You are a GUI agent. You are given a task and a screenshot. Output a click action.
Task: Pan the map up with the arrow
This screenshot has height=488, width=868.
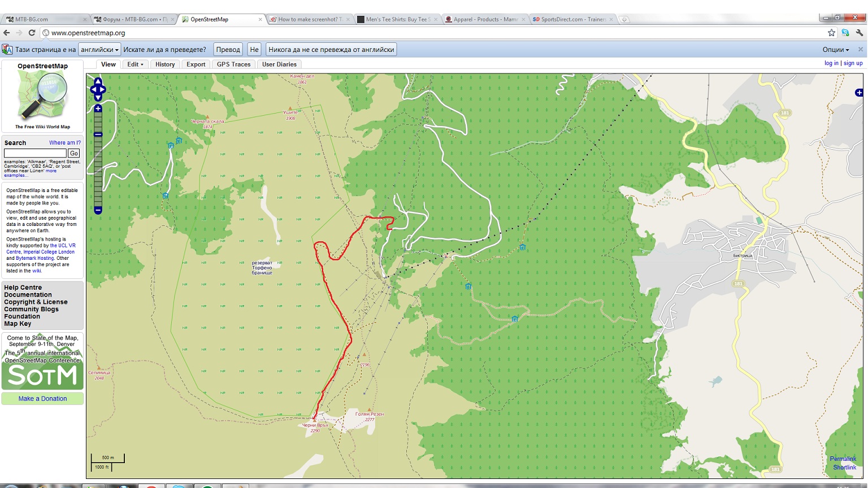pos(98,82)
